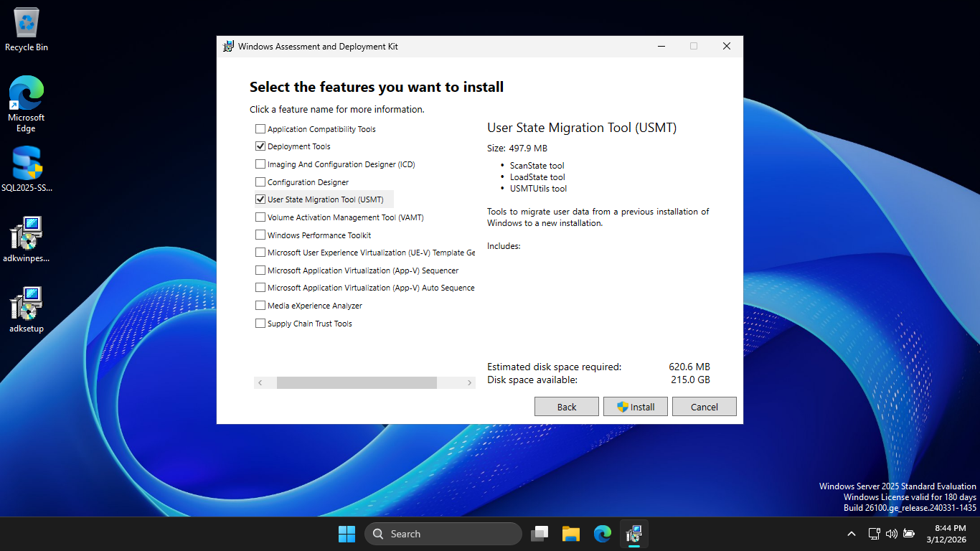Image resolution: width=980 pixels, height=551 pixels.
Task: Click the taskbar Search box
Action: tap(443, 534)
